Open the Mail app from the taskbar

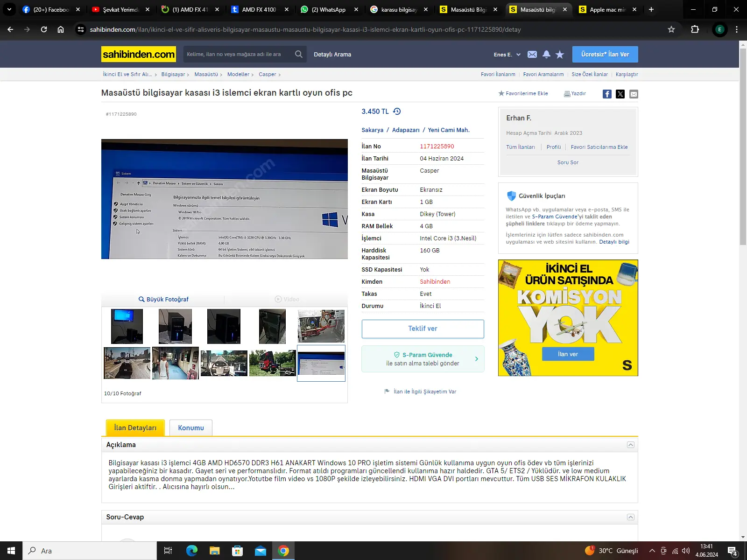(261, 551)
